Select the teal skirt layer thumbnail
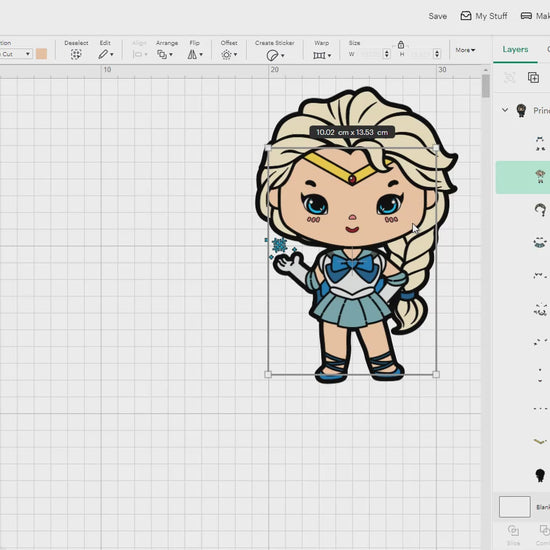550x550 pixels. [x=540, y=242]
